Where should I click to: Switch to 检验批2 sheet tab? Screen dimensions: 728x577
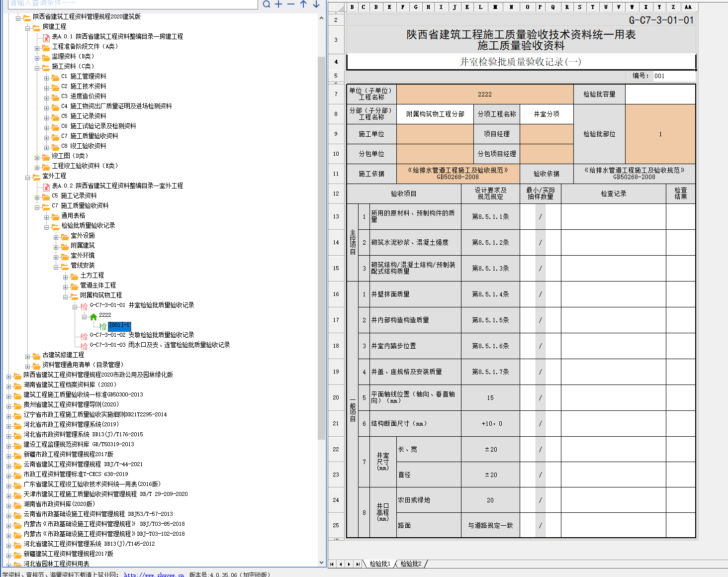click(411, 564)
